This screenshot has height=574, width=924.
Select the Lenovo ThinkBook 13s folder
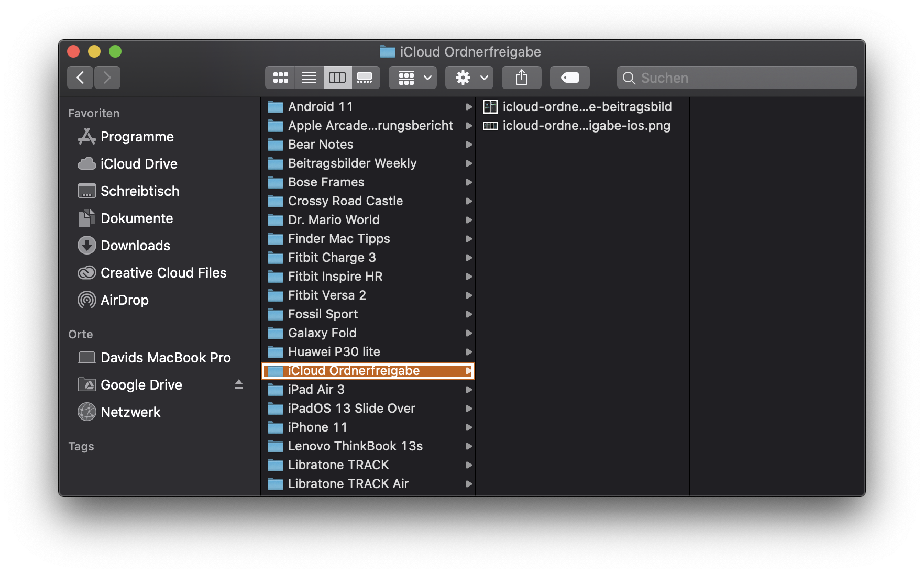coord(368,446)
